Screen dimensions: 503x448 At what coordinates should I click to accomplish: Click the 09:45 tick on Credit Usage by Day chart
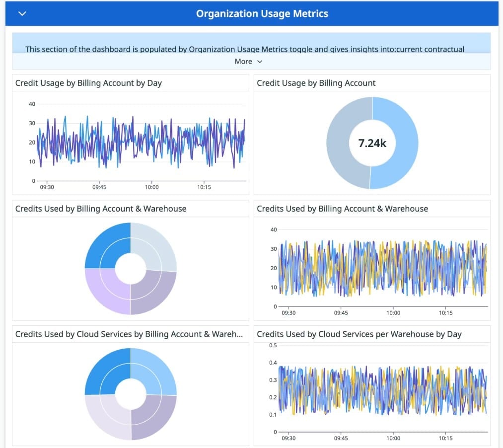pos(99,187)
